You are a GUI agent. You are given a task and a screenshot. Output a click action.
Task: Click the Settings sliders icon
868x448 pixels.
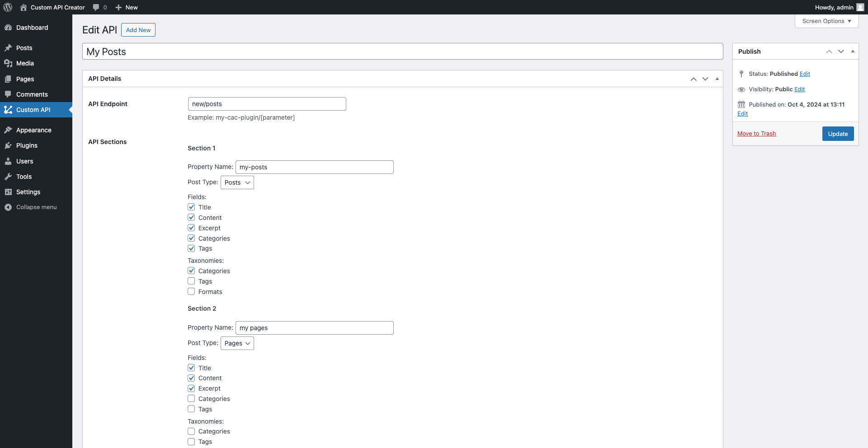click(8, 192)
